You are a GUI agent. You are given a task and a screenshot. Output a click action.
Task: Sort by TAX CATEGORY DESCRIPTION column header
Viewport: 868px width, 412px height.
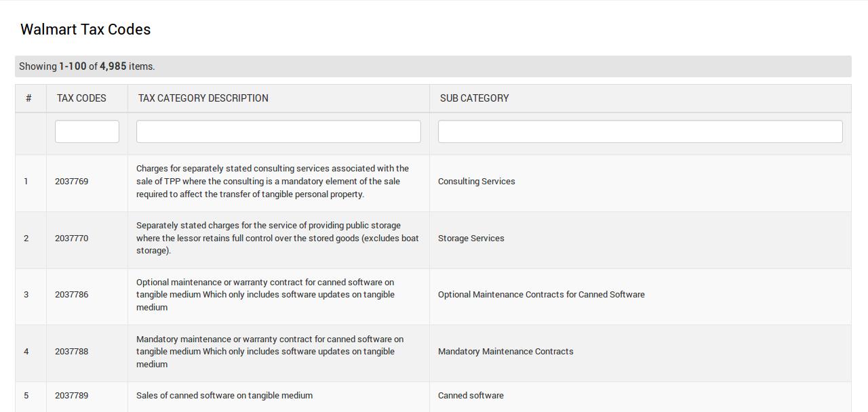point(203,98)
